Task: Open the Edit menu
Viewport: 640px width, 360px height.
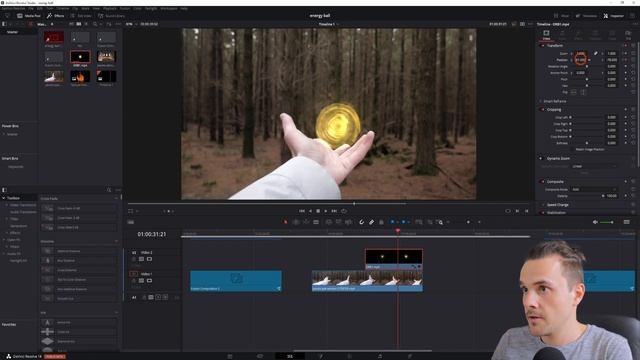Action: pos(40,8)
